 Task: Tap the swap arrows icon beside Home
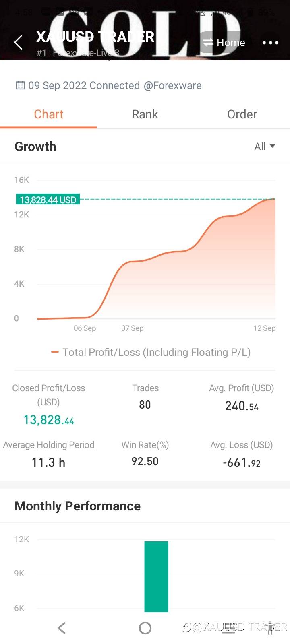tap(208, 43)
